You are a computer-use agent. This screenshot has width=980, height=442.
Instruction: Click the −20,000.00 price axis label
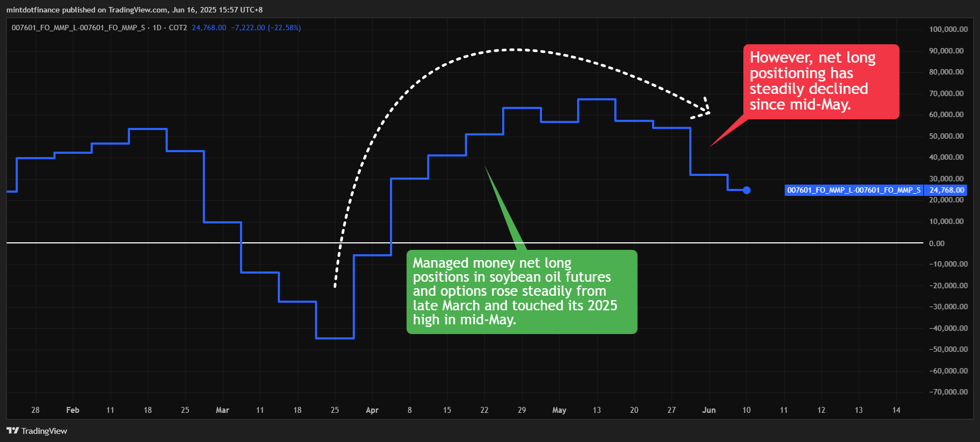948,285
